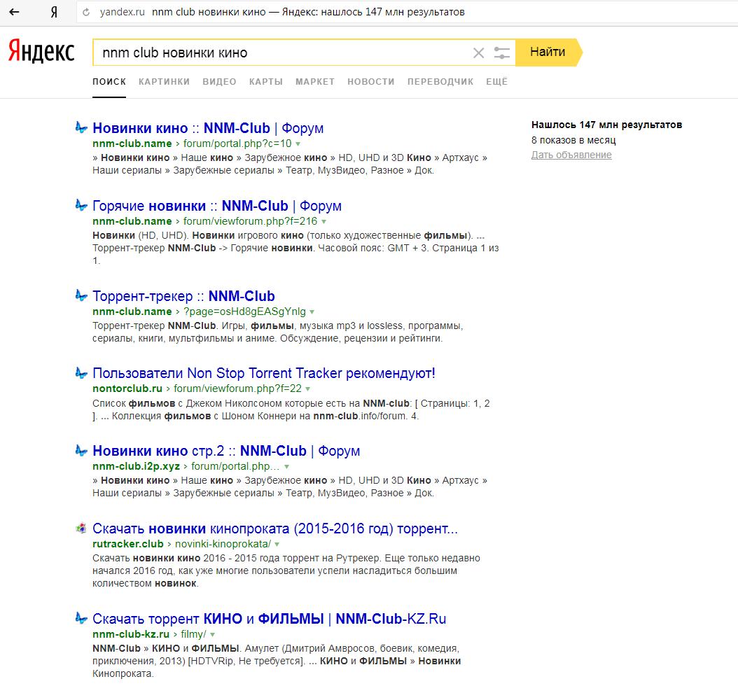Expand options arrow after forum/portal.php?c=10
Screen dimensions: 738x700
[x=298, y=144]
